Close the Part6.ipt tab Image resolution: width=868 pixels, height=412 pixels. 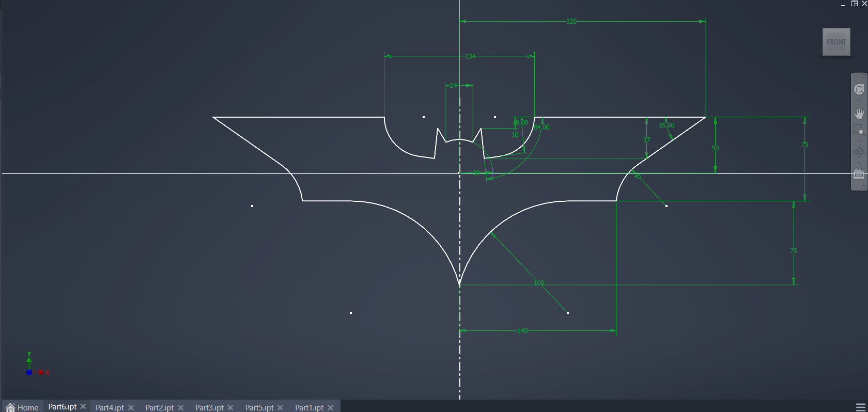[83, 407]
